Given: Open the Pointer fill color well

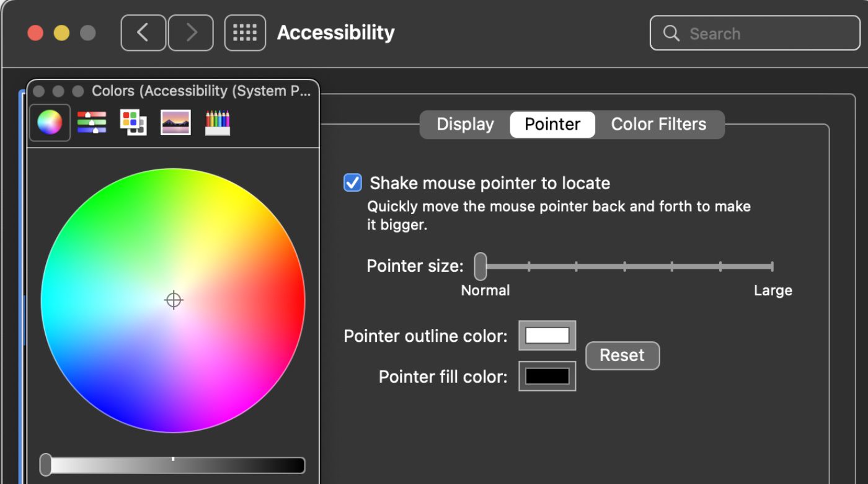Looking at the screenshot, I should coord(547,376).
